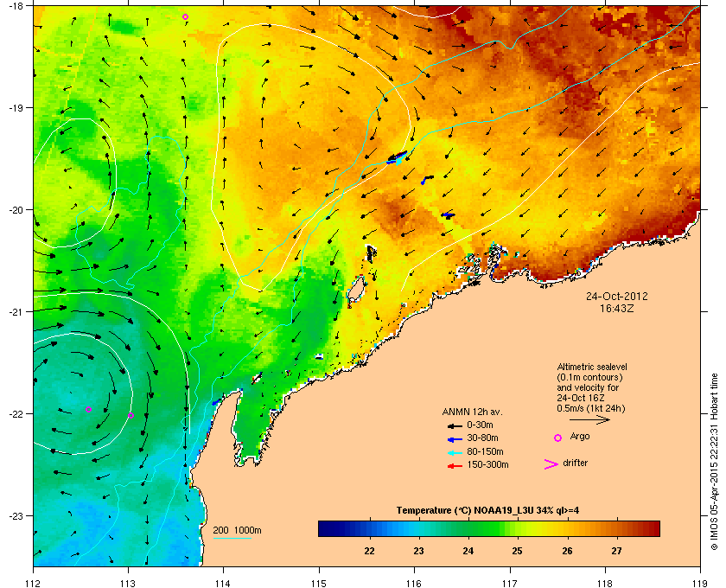Click the magenta Argo legend circle
Screen dimensions: 726x588
(x=558, y=438)
